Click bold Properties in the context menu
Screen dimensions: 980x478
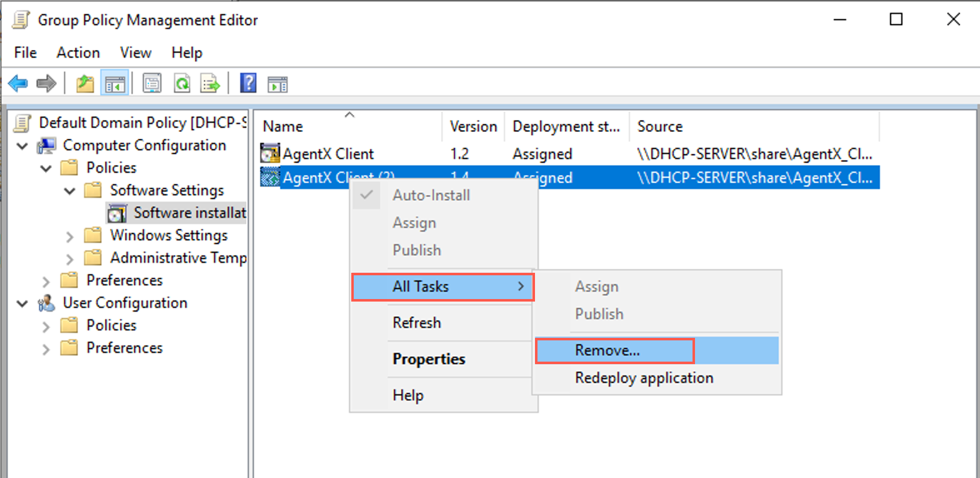[x=429, y=359]
